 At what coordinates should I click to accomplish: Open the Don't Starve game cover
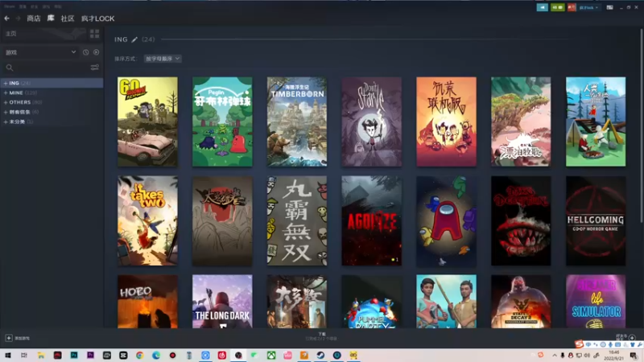(372, 121)
